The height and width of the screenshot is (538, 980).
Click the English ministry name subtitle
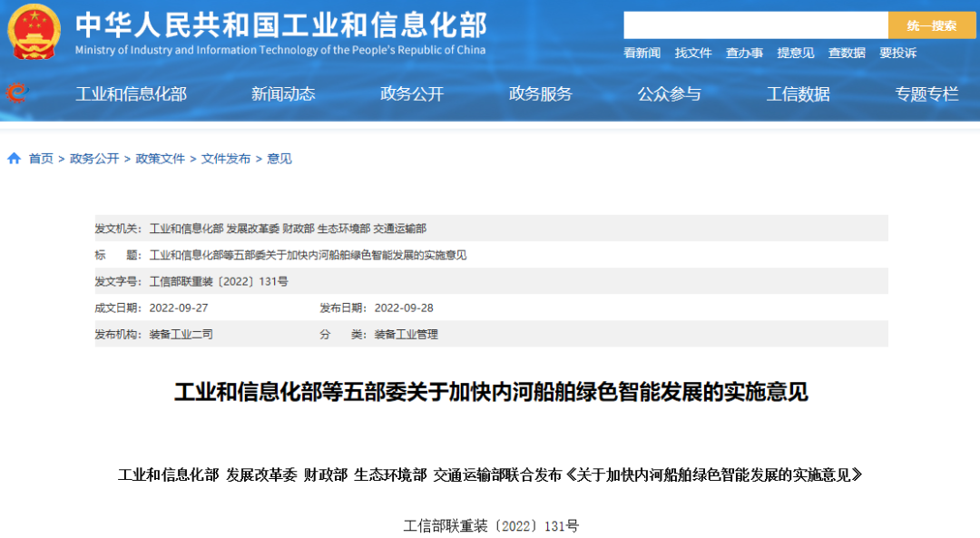coord(280,50)
